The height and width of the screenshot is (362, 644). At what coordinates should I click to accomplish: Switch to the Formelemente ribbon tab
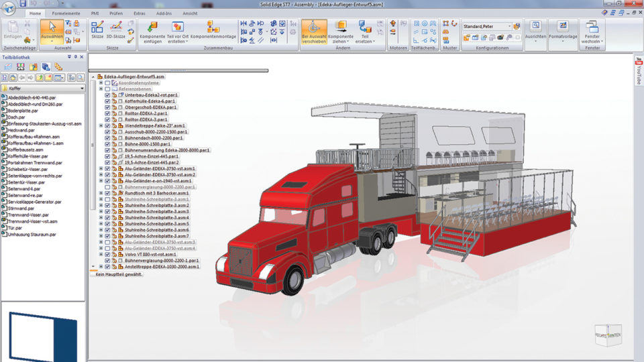[x=66, y=13]
